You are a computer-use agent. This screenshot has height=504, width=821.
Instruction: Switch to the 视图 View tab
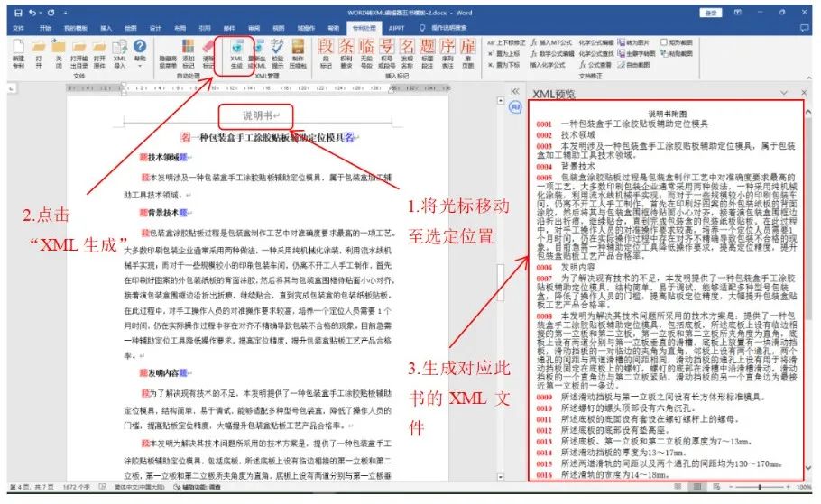[x=279, y=28]
